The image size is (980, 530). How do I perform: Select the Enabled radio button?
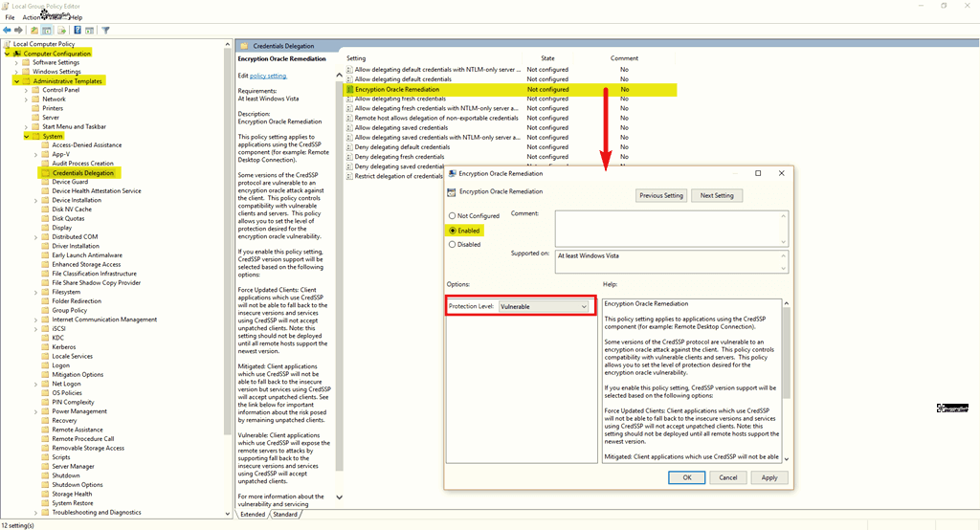[453, 231]
